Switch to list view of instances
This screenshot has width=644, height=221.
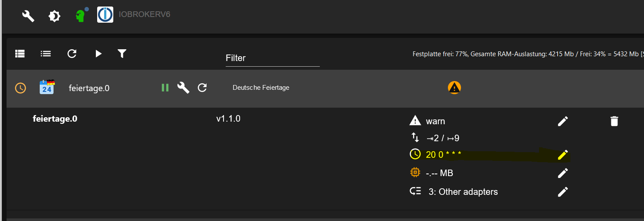[46, 54]
